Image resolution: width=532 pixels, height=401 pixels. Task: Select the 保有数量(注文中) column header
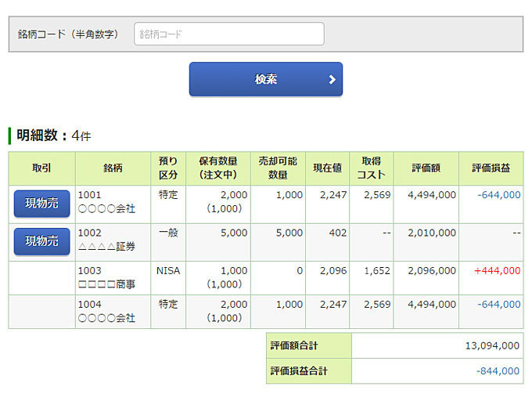[x=218, y=168]
